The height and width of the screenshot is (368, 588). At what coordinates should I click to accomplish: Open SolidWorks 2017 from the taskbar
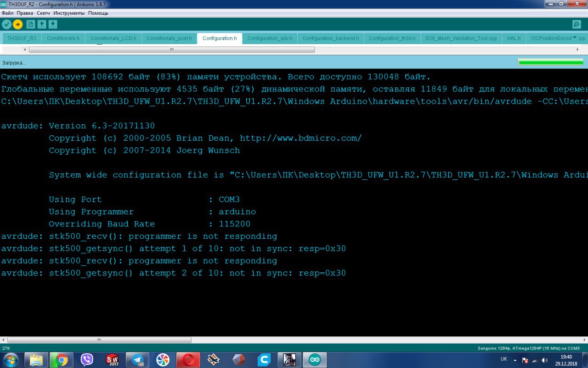(112, 360)
